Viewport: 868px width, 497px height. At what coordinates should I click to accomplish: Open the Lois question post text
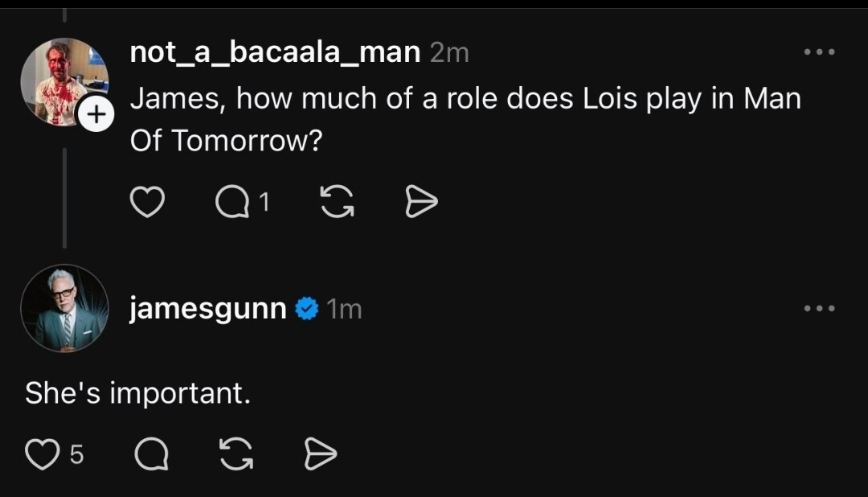(465, 119)
